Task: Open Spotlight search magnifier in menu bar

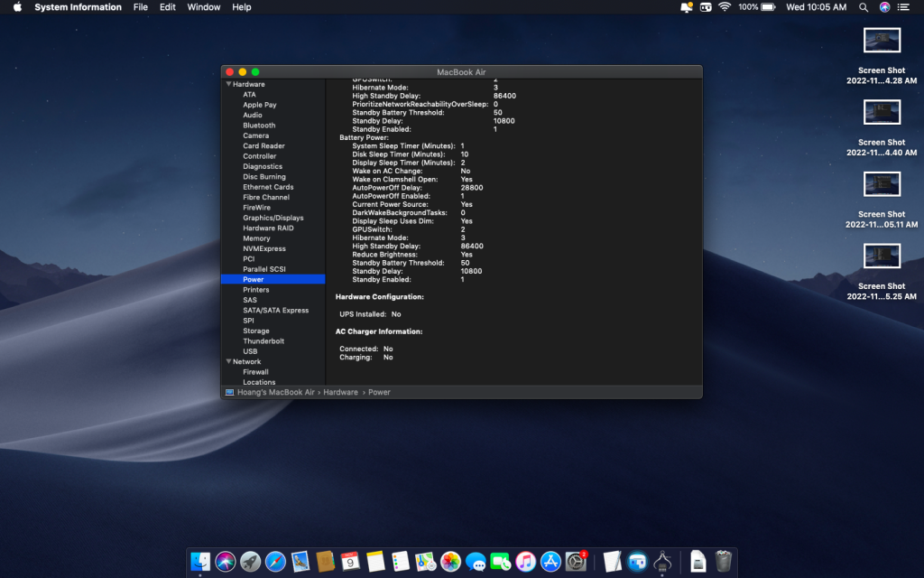Action: 864,7
